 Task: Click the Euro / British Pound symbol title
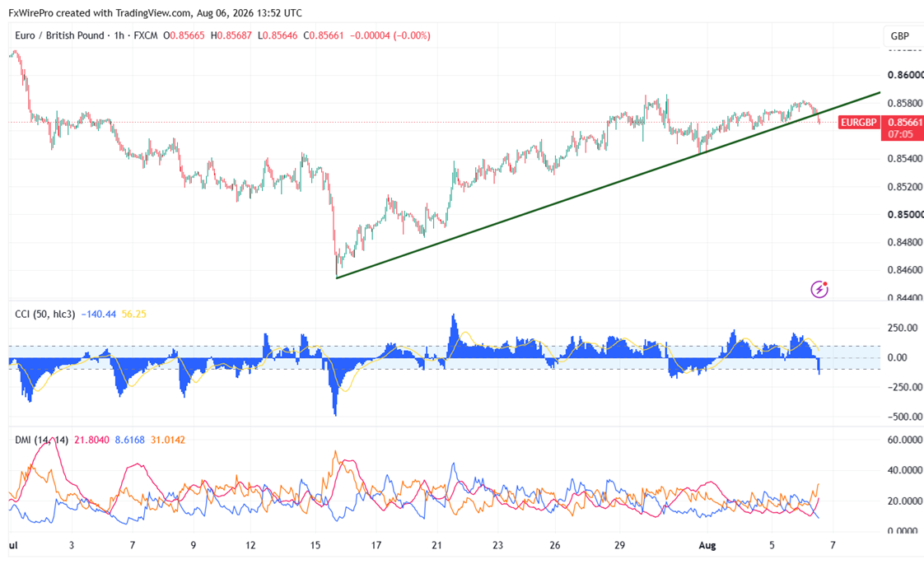(x=59, y=35)
